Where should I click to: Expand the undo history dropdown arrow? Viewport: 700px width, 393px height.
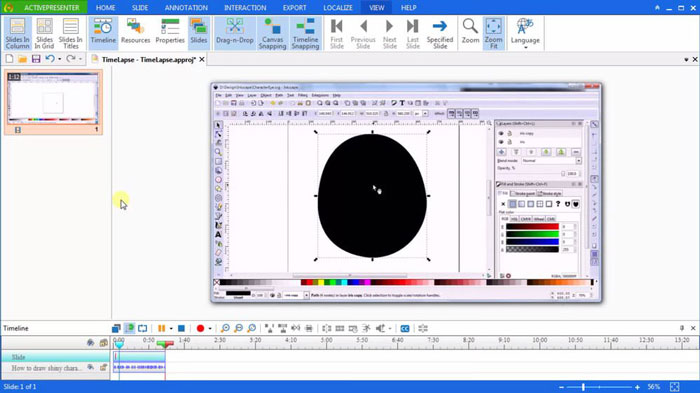[59, 59]
